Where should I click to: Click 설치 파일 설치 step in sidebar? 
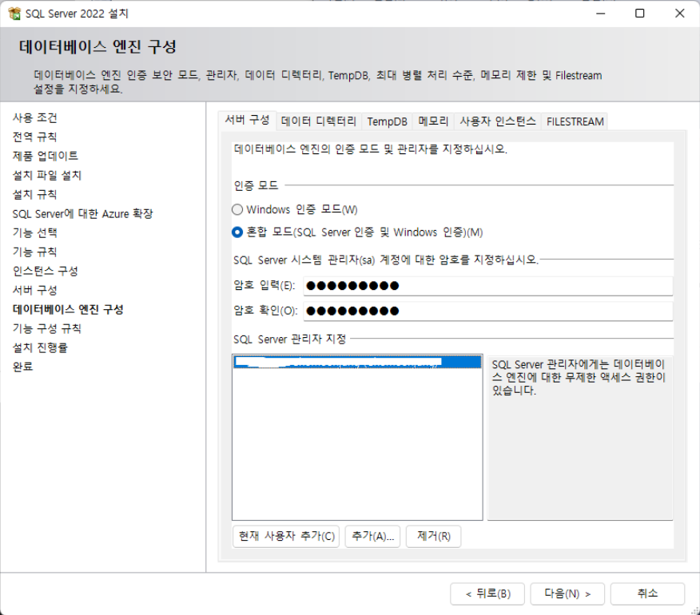pos(47,176)
